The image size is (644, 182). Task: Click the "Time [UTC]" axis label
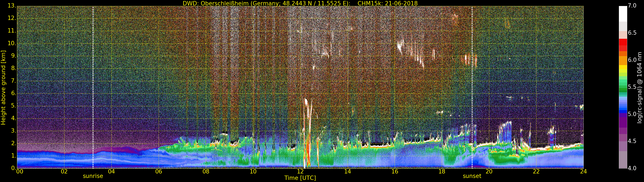tap(300, 178)
